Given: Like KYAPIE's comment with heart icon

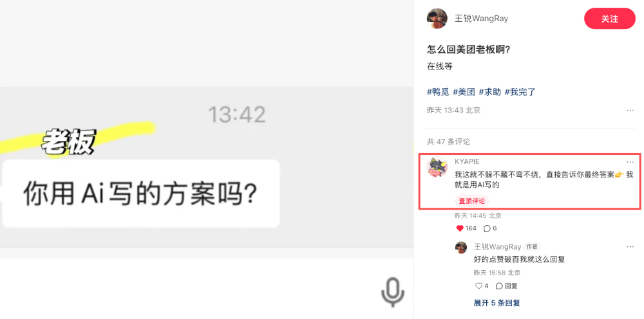Looking at the screenshot, I should pyautogui.click(x=460, y=228).
